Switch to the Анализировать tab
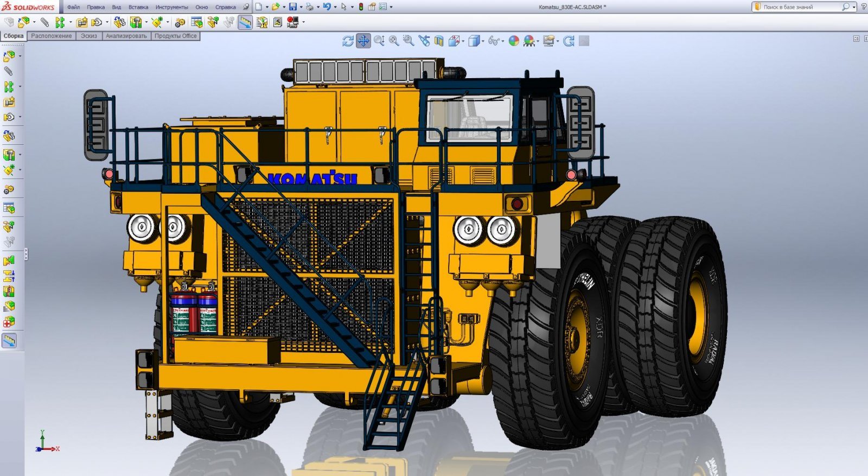Image resolution: width=868 pixels, height=476 pixels. (x=126, y=36)
